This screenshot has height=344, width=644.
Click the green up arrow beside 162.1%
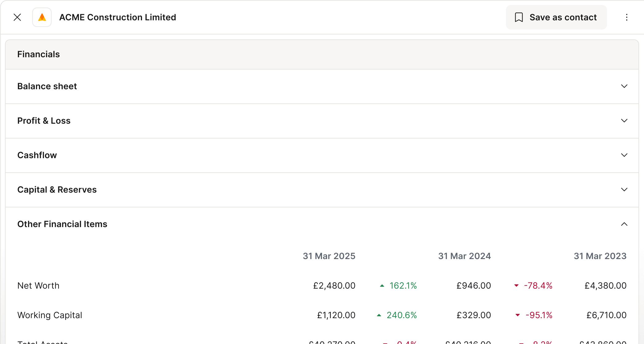click(x=382, y=286)
